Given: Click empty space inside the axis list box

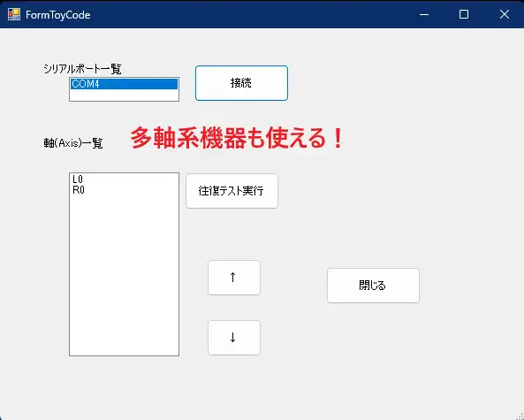Looking at the screenshot, I should 124,274.
